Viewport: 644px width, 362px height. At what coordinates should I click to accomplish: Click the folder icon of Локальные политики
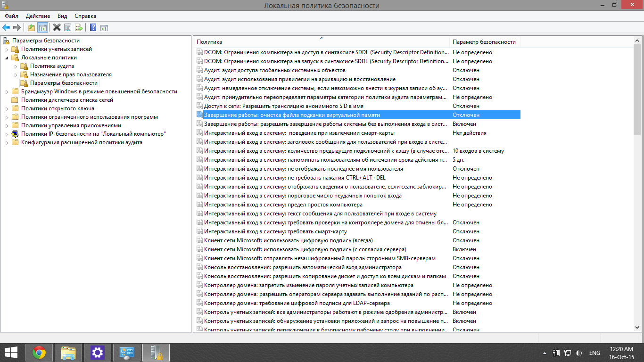tap(15, 58)
